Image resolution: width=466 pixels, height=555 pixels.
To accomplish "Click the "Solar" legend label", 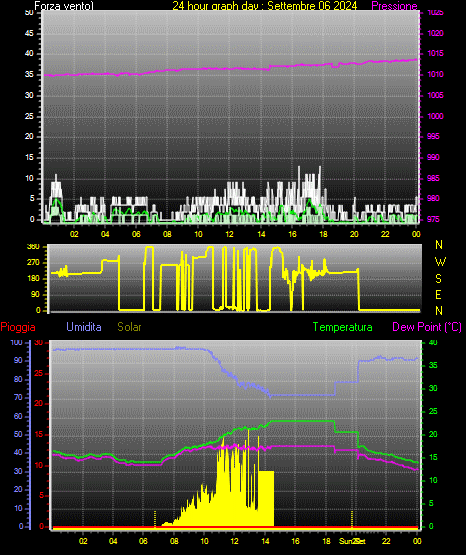I will 129,327.
